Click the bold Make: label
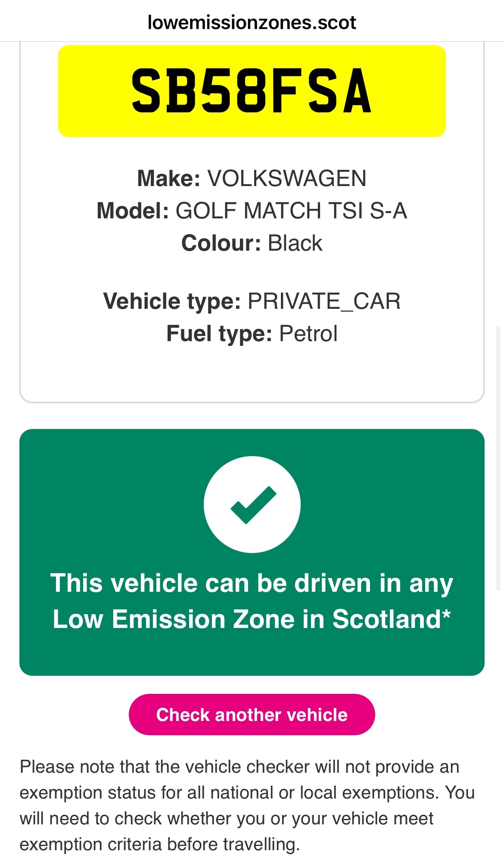504x864 pixels. 168,178
